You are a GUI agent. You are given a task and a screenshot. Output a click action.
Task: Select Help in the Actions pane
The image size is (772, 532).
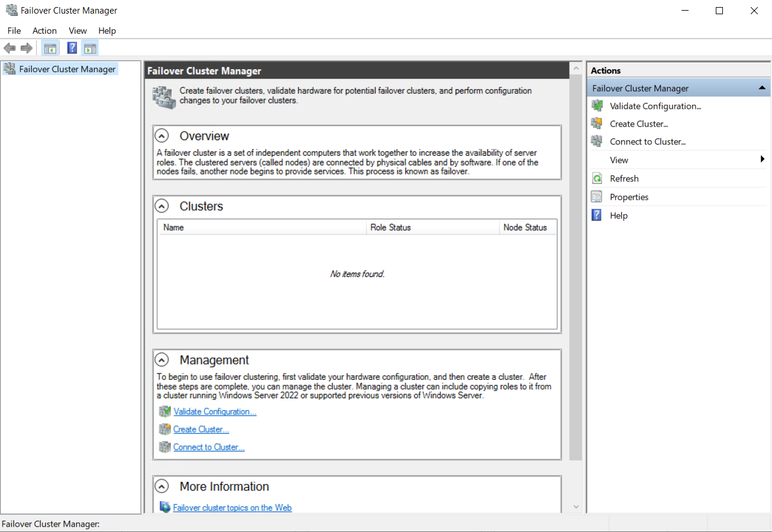point(619,215)
